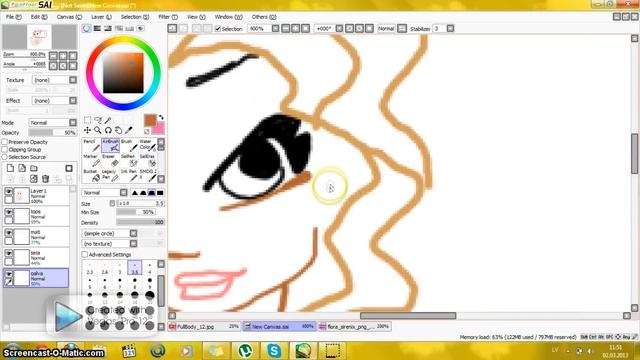Open the toolbar rotation angle dropdown
The width and height of the screenshot is (640, 360).
pyautogui.click(x=339, y=29)
